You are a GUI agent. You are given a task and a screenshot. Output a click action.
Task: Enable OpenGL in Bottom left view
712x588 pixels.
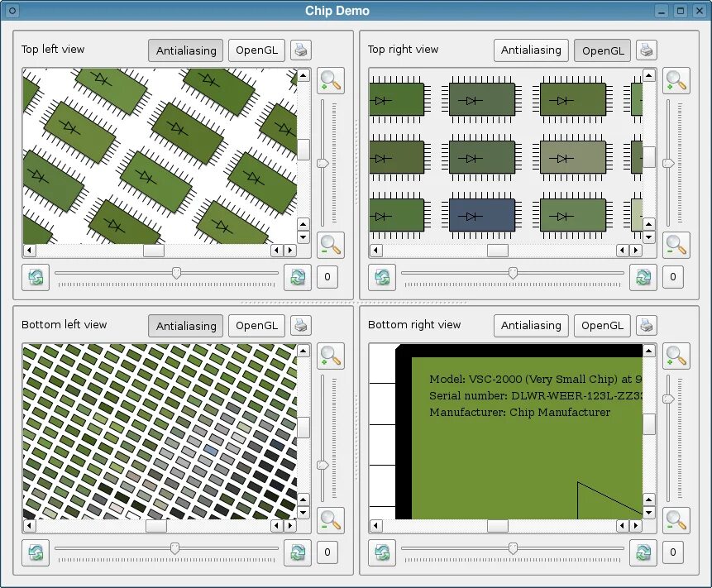(256, 326)
